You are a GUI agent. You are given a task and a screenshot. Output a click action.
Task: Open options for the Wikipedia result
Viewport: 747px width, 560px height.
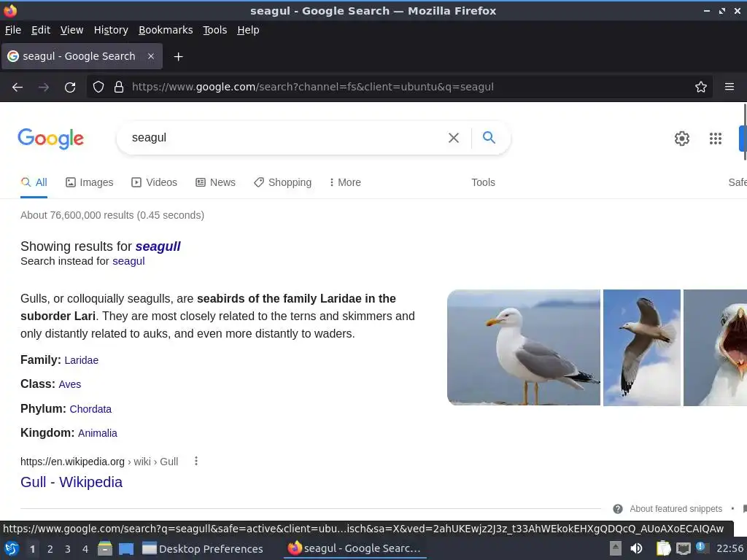tap(196, 461)
